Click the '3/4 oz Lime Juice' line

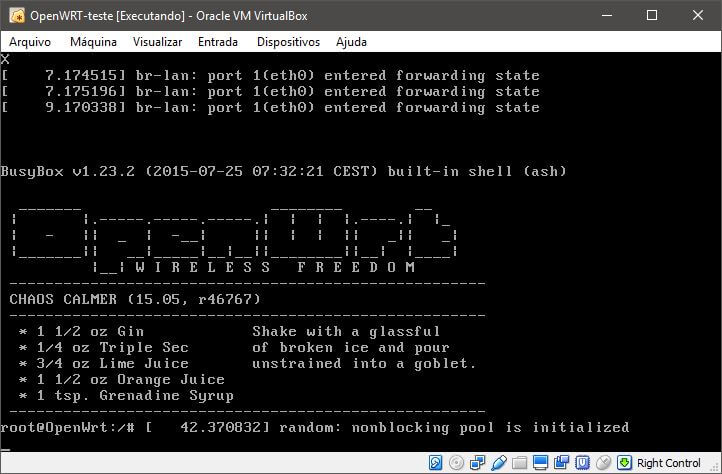click(x=104, y=363)
